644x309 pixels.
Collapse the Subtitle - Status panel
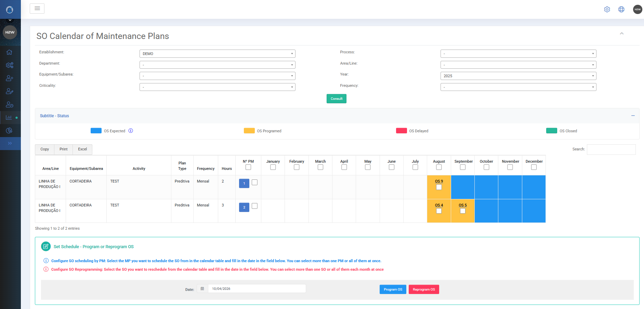pos(632,116)
